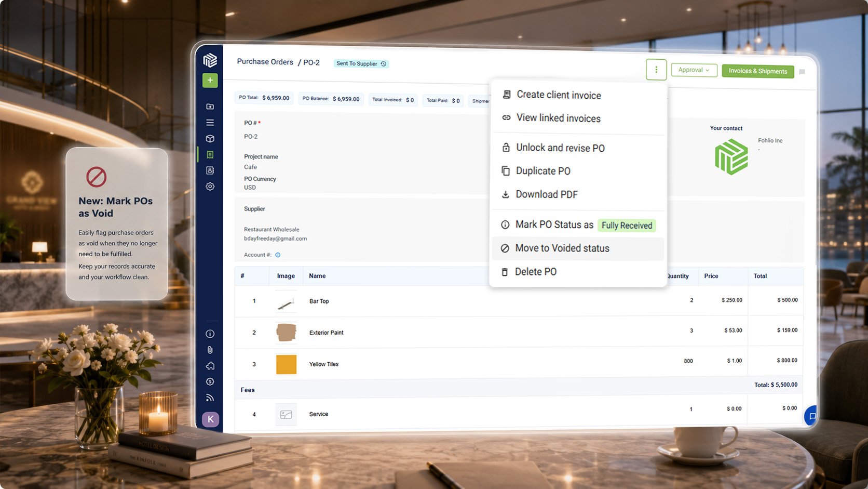The height and width of the screenshot is (489, 868).
Task: Open the cube products icon in the sidebar
Action: point(210,139)
